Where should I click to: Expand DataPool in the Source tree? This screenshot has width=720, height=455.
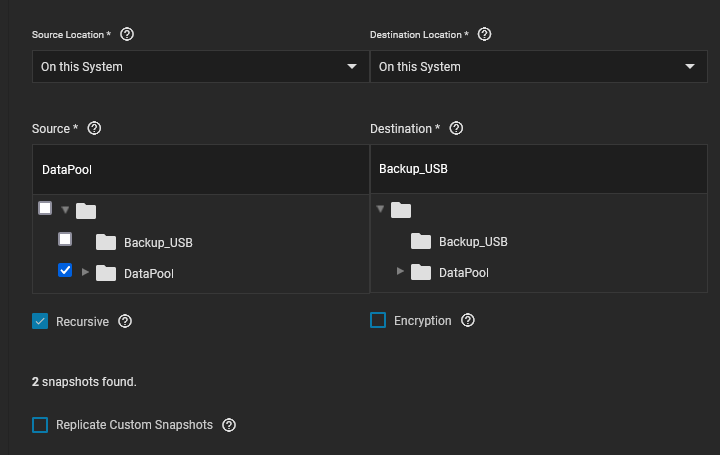point(85,272)
